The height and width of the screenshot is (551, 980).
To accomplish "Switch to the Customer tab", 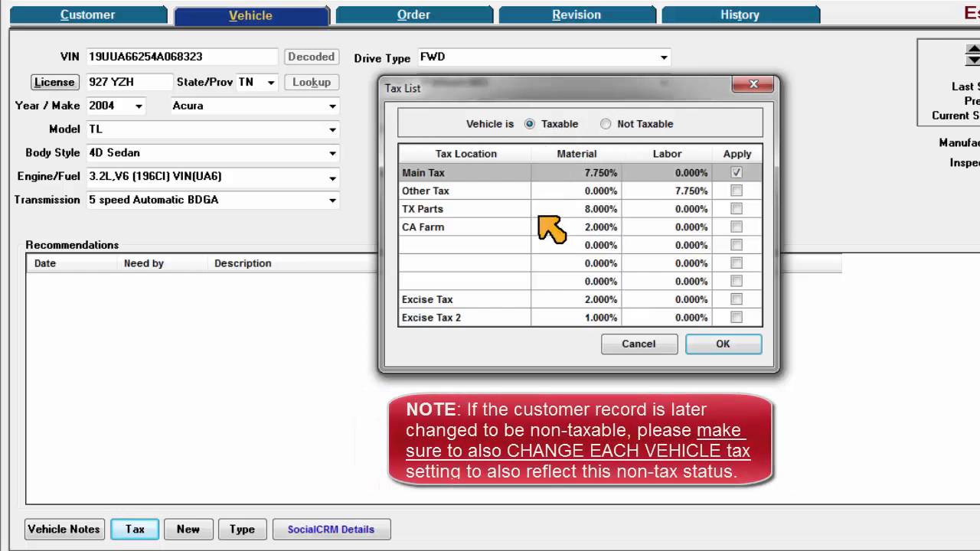I will (87, 15).
